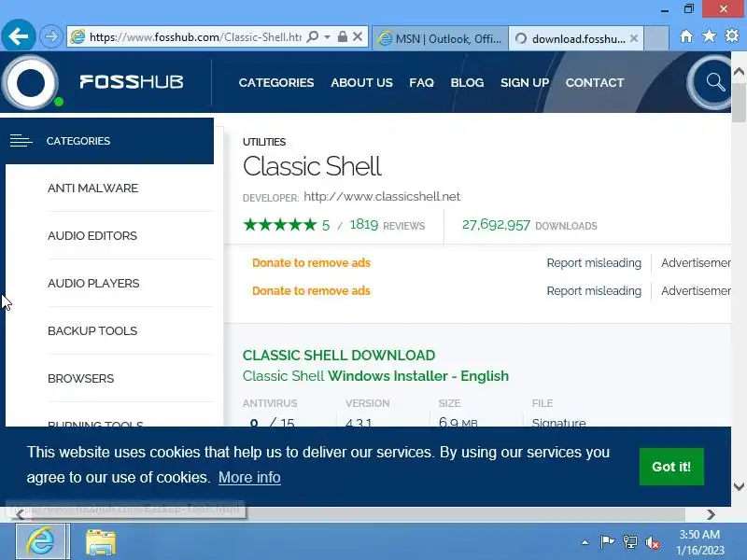The height and width of the screenshot is (560, 747).
Task: Stop loading with the X in address bar
Action: coord(358,36)
